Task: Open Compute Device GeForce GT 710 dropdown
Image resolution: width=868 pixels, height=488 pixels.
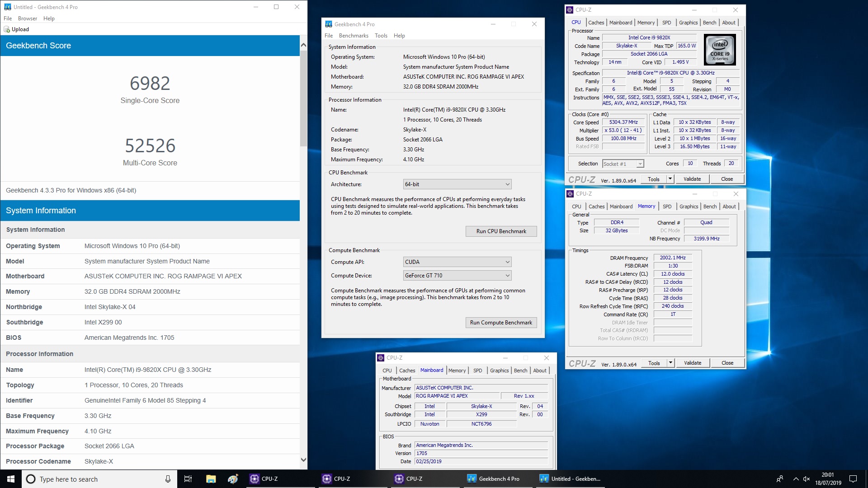Action: point(457,276)
